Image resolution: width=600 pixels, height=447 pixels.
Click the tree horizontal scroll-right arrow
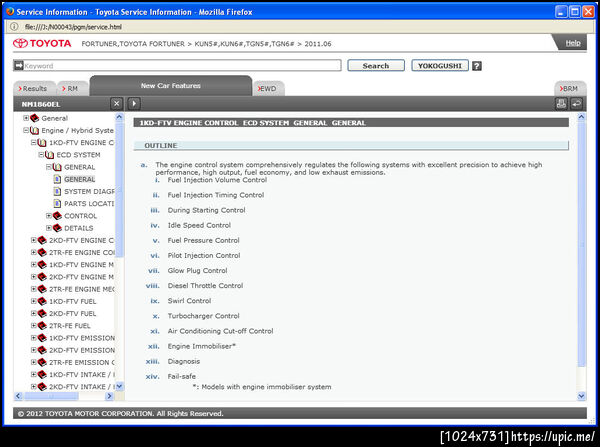109,396
